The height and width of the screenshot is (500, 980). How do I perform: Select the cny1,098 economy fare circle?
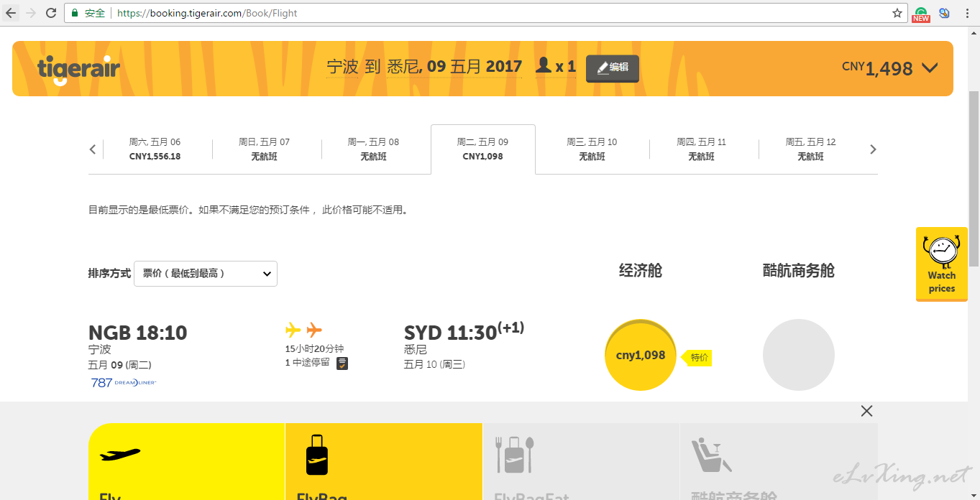pos(641,355)
